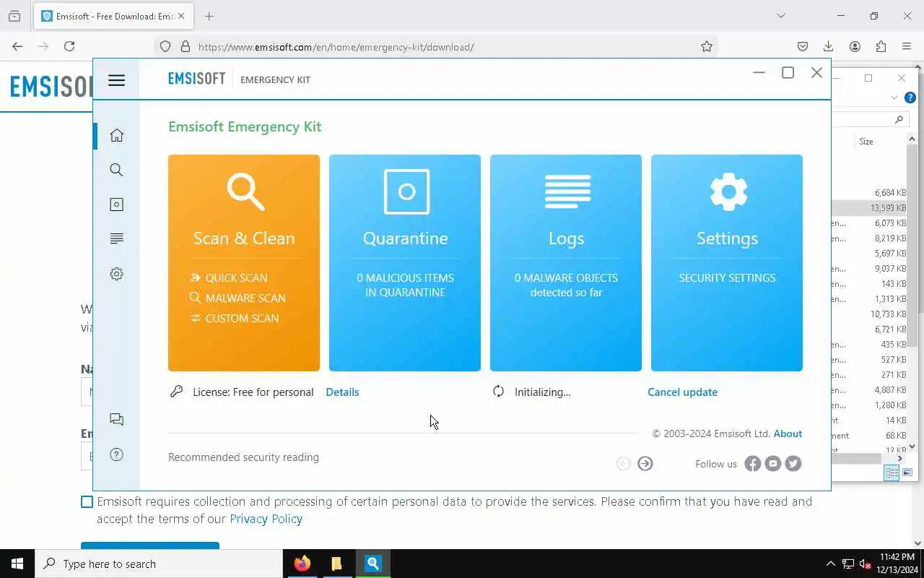The height and width of the screenshot is (578, 924).
Task: Open Firefox recent browsing view icon
Action: [x=14, y=16]
